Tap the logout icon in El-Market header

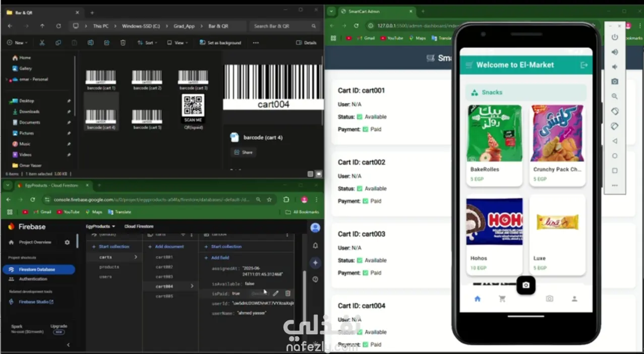click(x=584, y=65)
